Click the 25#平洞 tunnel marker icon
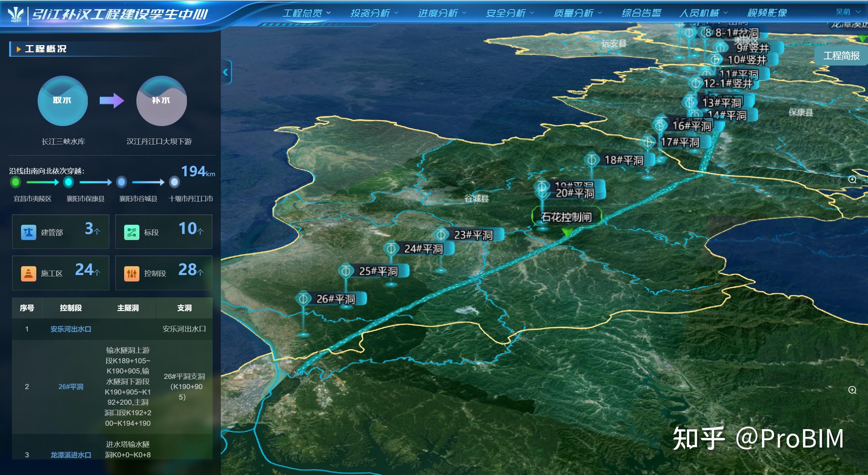The width and height of the screenshot is (868, 475). (x=346, y=271)
